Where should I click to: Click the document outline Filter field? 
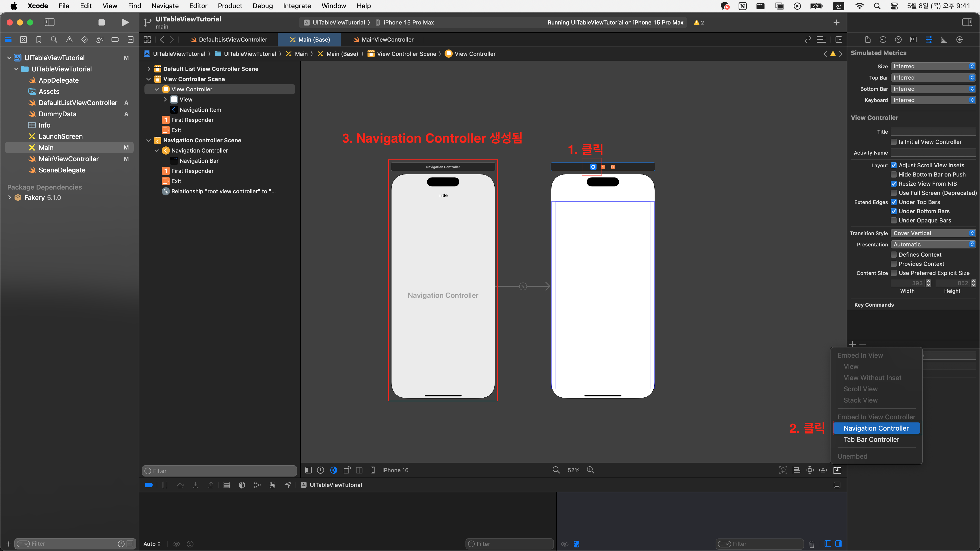[x=219, y=471]
